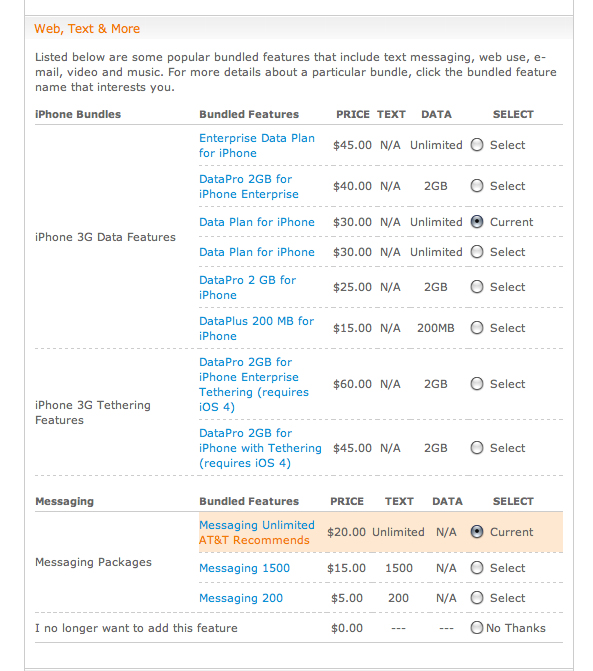This screenshot has width=593, height=671.
Task: Select the $45.00 Enterprise Data Plan radio button
Action: pos(477,145)
